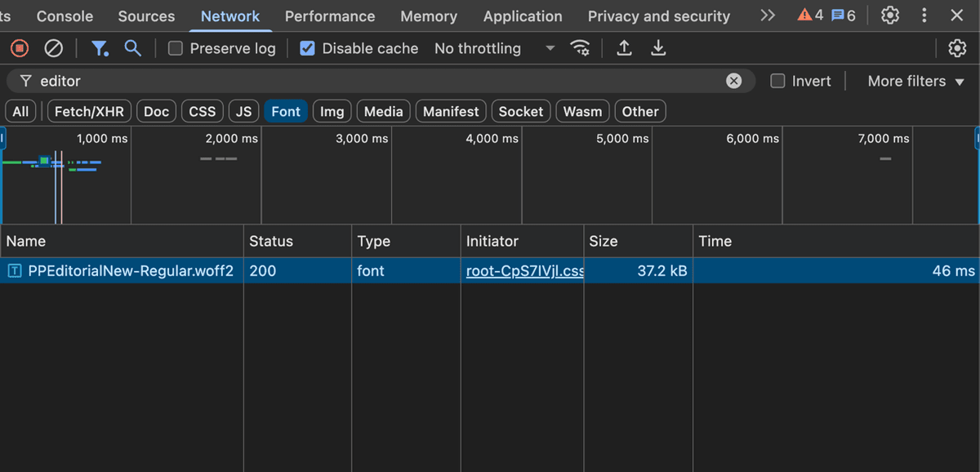The width and height of the screenshot is (980, 472).
Task: Click the 37.2 kB size cell
Action: pos(638,270)
